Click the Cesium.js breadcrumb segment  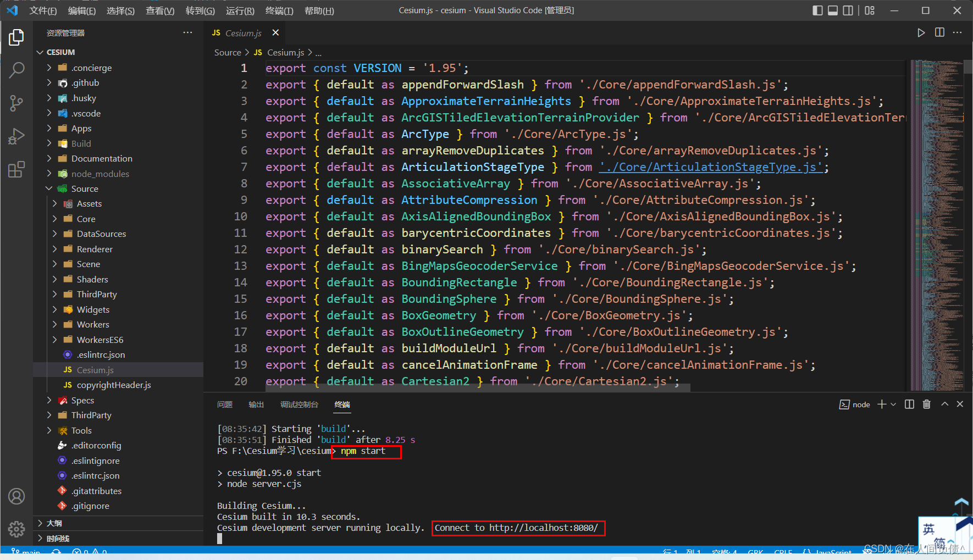285,52
